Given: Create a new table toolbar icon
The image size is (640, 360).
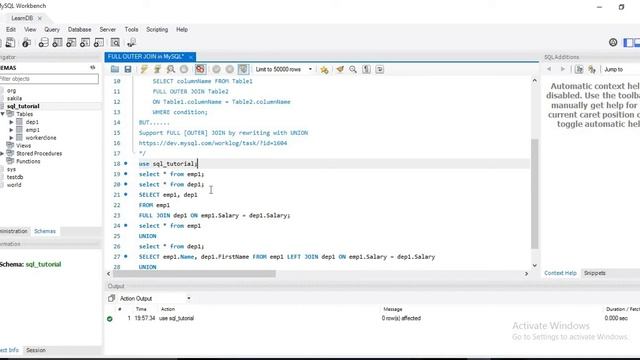Looking at the screenshot, I should (x=57, y=42).
